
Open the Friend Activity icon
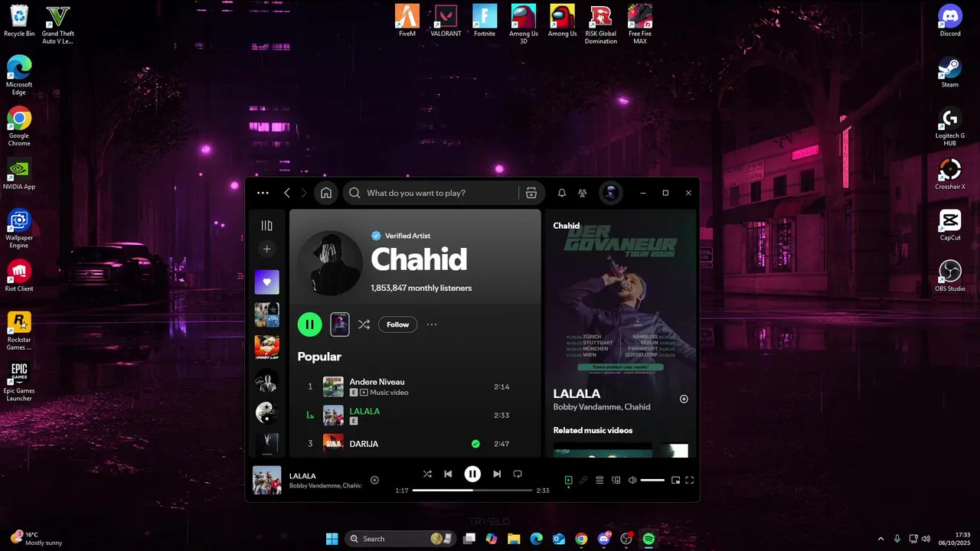click(583, 193)
